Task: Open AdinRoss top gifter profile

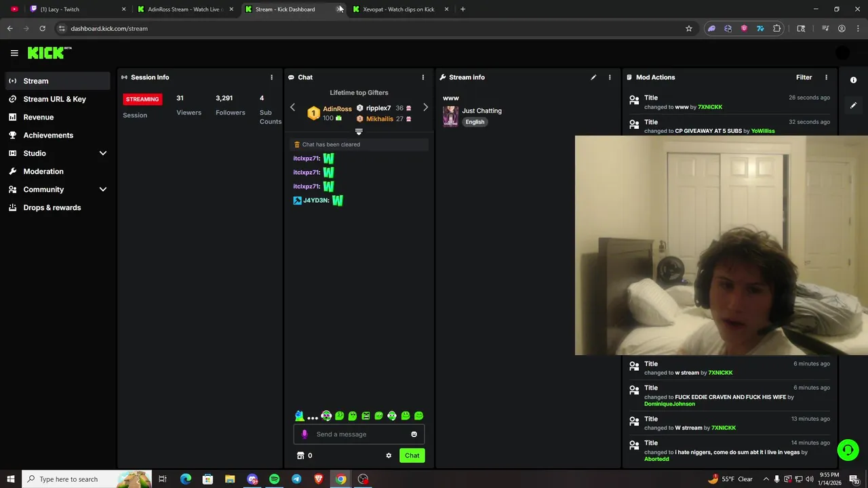Action: tap(337, 108)
